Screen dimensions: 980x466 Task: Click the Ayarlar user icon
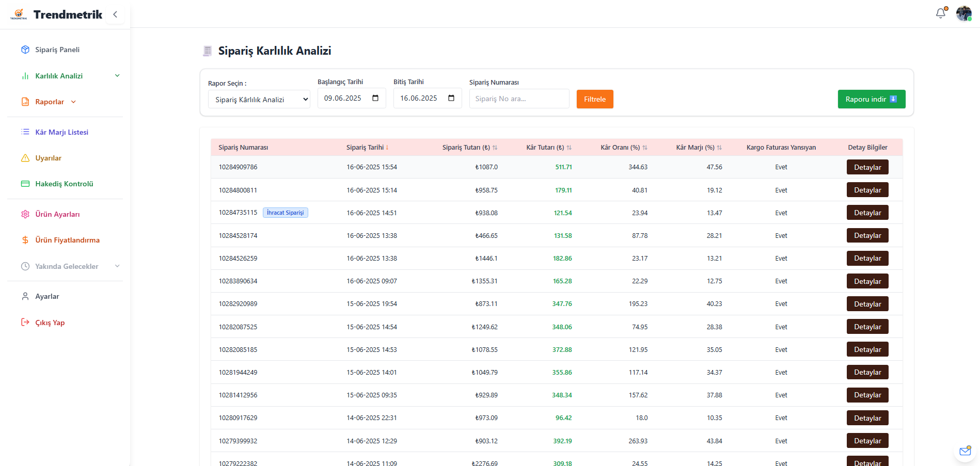click(25, 296)
